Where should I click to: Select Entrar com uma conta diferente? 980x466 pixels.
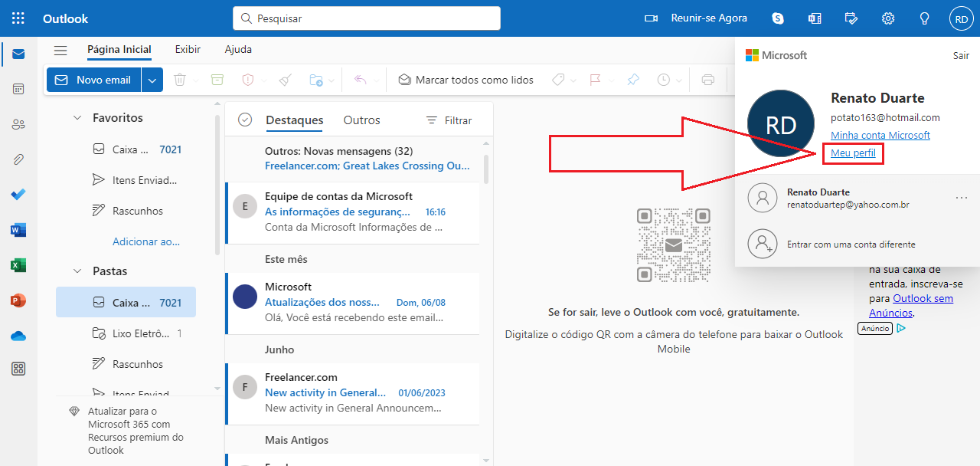click(857, 244)
